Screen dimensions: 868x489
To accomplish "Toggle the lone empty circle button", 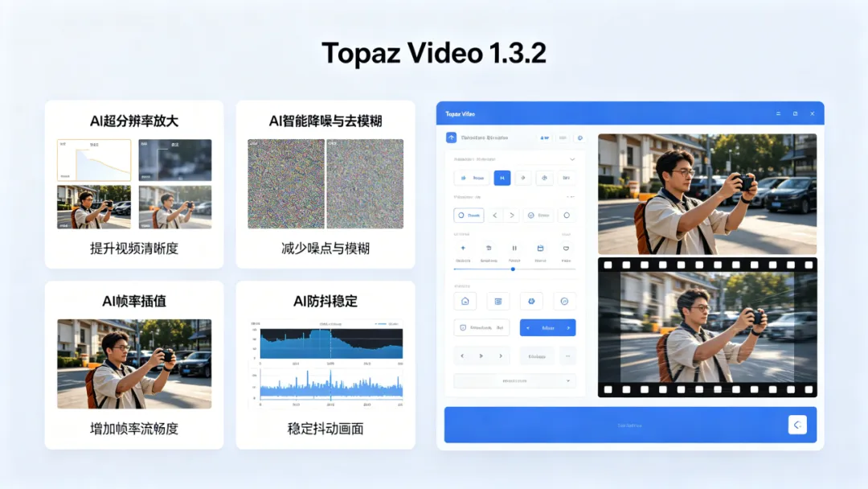I will click(x=567, y=216).
